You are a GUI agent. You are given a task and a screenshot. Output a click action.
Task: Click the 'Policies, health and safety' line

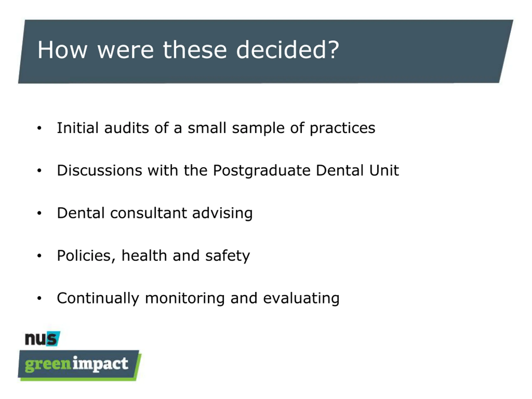pyautogui.click(x=153, y=256)
